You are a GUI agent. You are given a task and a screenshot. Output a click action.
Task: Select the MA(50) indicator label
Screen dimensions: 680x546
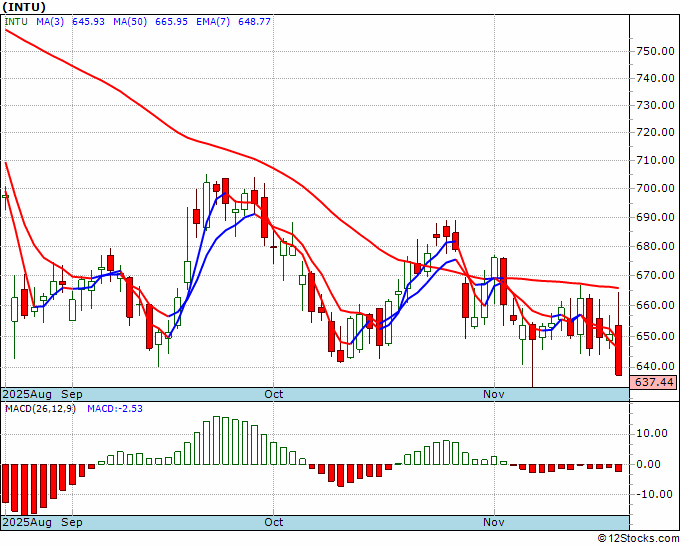click(x=130, y=22)
